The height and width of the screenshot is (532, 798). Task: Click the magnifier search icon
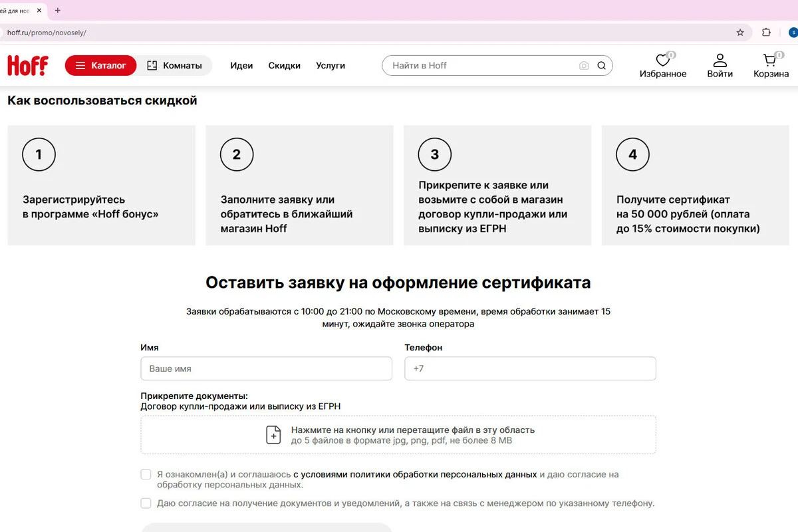(602, 66)
